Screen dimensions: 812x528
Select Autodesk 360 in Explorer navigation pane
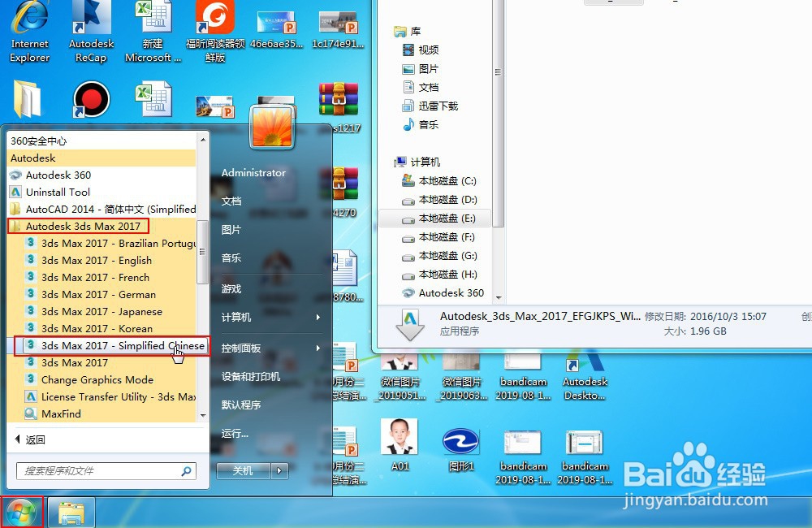tap(443, 293)
